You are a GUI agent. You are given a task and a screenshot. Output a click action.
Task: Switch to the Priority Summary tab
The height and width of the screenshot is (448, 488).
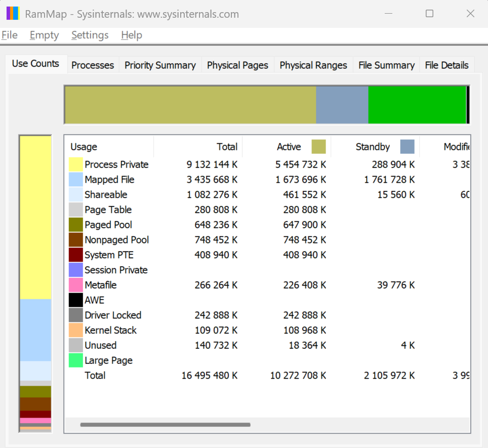pyautogui.click(x=160, y=65)
